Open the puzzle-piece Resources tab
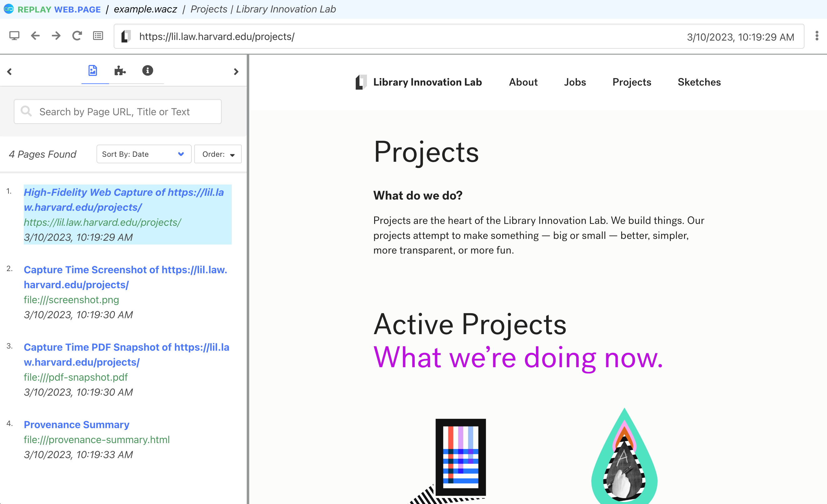Image resolution: width=827 pixels, height=504 pixels. coord(120,71)
